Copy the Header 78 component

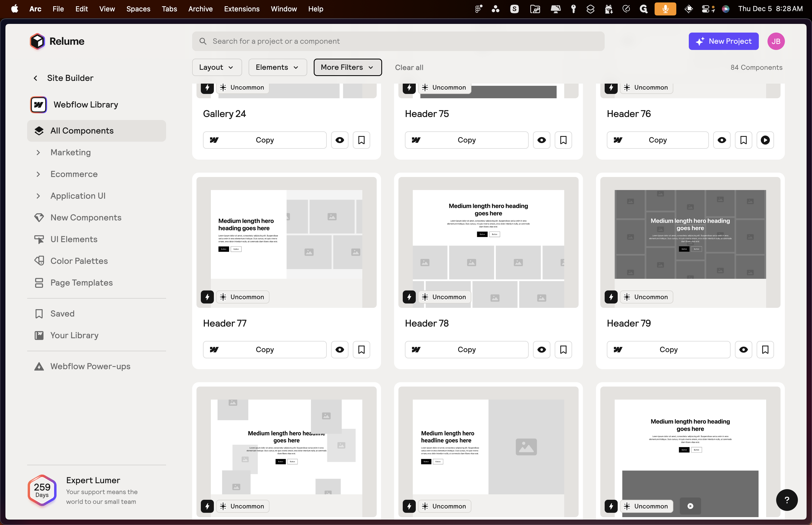click(x=467, y=350)
